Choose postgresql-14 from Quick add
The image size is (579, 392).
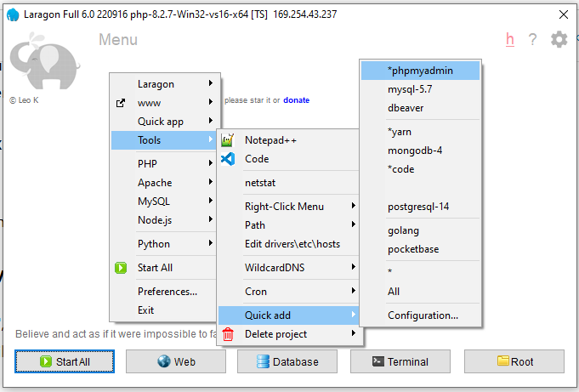418,207
